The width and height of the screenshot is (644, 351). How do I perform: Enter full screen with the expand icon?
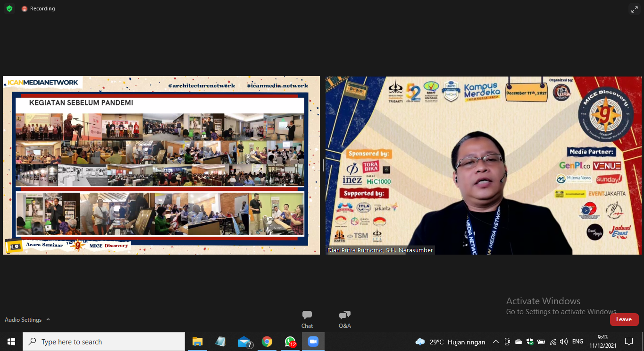[634, 9]
